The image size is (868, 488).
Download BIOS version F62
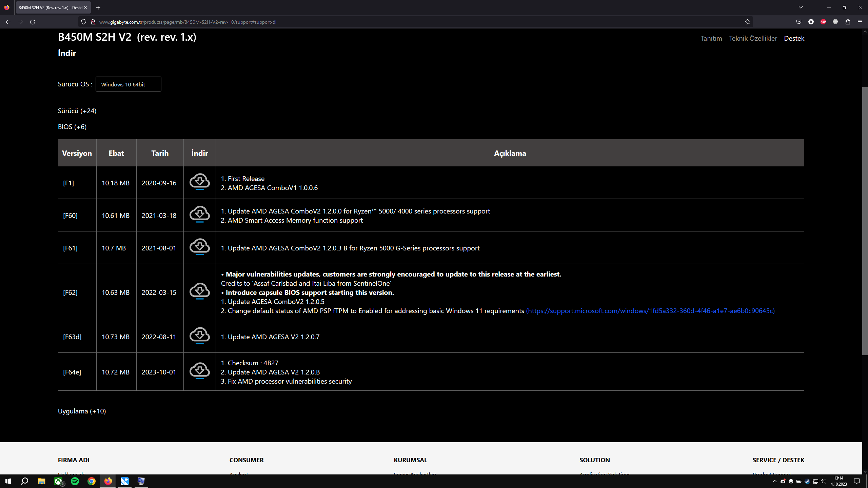point(199,291)
